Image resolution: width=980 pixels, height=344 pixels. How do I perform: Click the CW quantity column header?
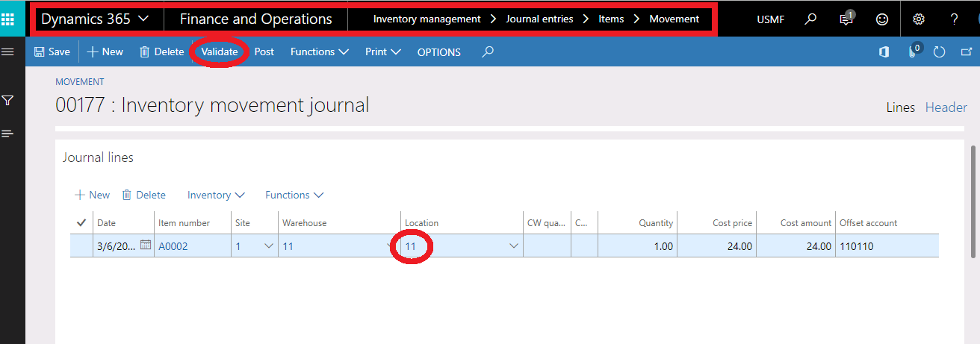(546, 223)
